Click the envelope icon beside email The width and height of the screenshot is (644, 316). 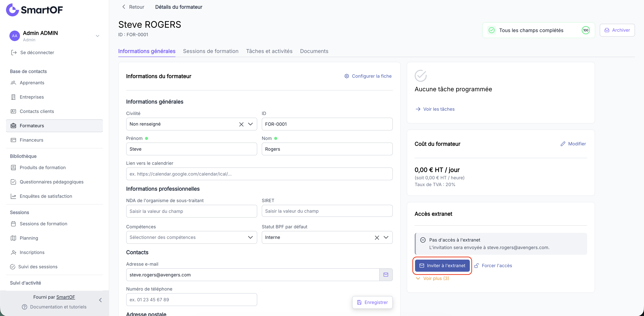click(x=386, y=275)
